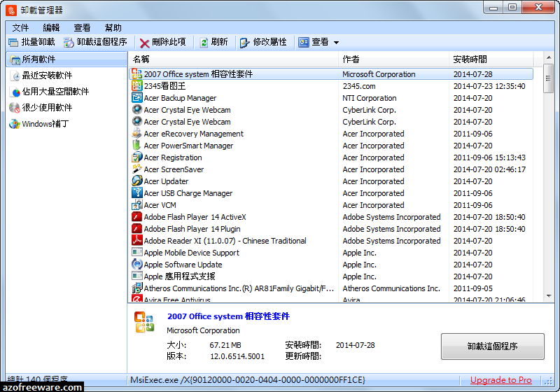Click the Adobe Flash Player 14 Plugin icon
The height and width of the screenshot is (392, 560).
[136, 228]
